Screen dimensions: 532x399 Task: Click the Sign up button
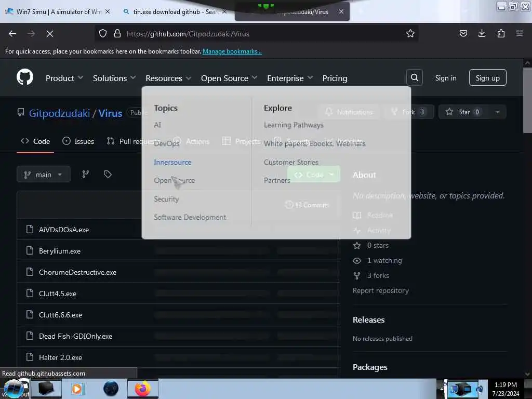point(487,78)
